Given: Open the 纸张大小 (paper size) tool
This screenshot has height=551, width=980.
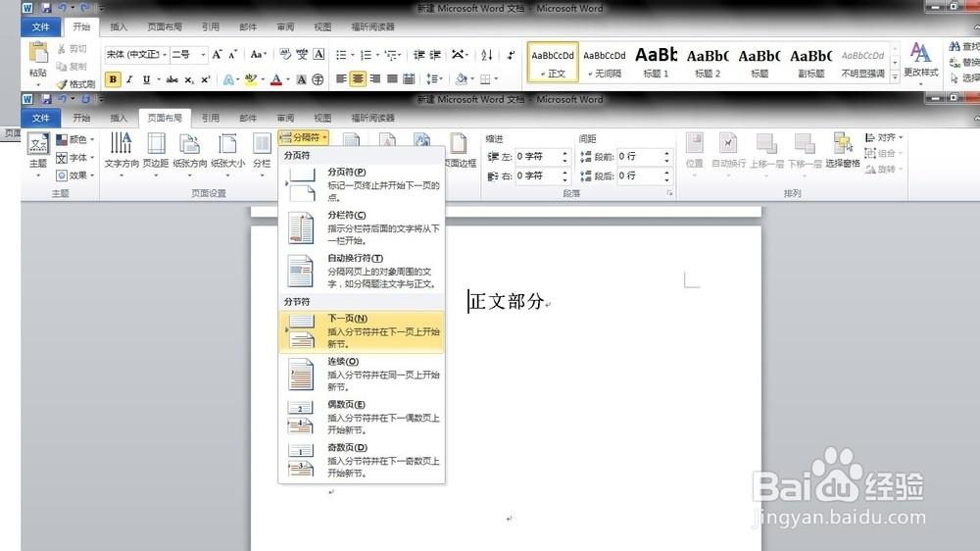Looking at the screenshot, I should [x=227, y=150].
